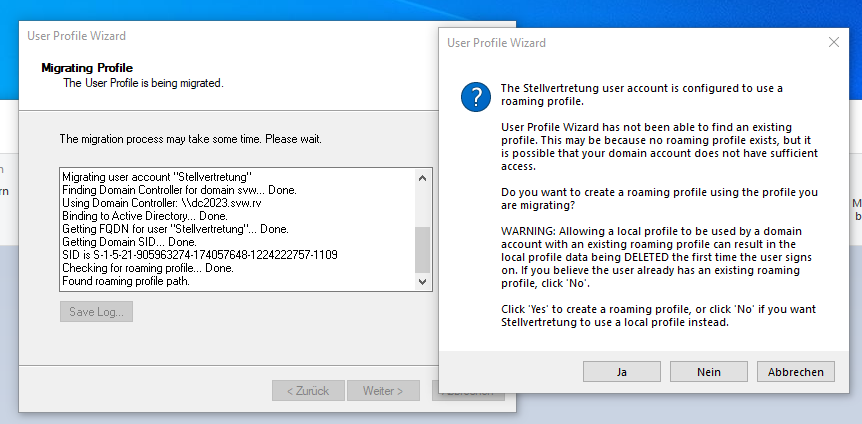Go back with the '< Zurück' button
Screen dimensions: 862x424
click(308, 390)
